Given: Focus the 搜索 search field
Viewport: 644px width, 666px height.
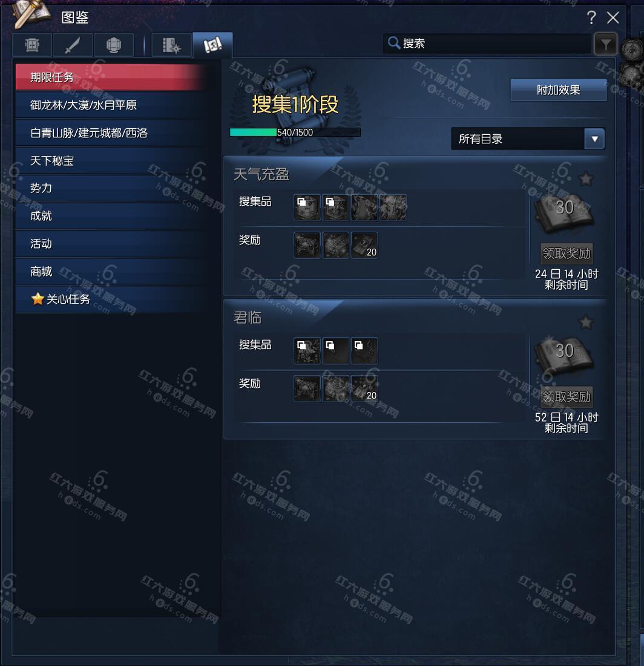Looking at the screenshot, I should click(x=487, y=44).
